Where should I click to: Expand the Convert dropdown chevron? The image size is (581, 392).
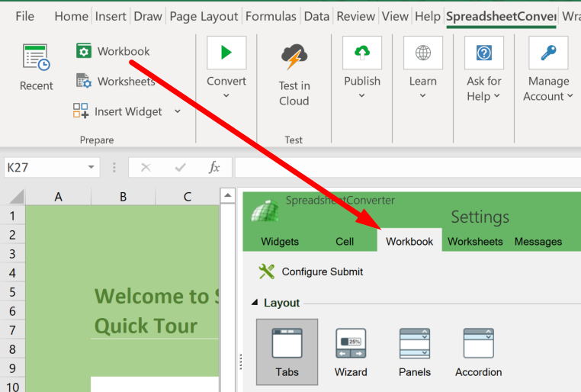[x=226, y=95]
